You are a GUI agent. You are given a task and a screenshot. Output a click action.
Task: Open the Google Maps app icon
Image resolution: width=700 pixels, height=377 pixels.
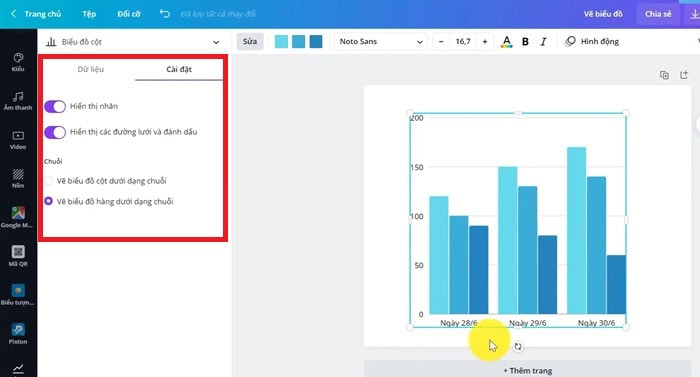click(18, 218)
